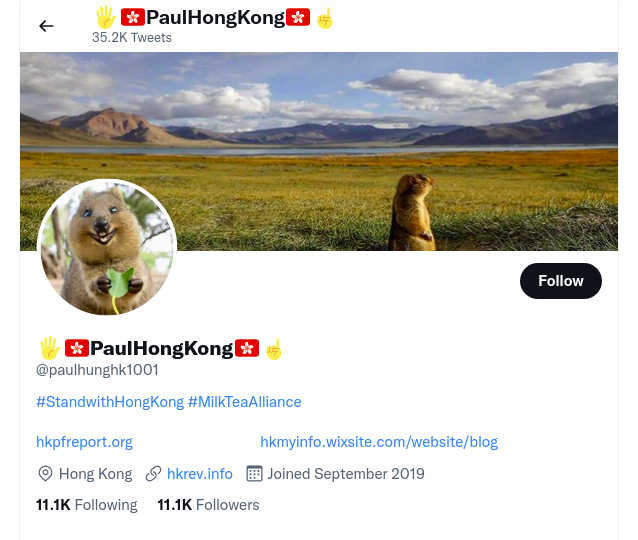Click the pointing-up emoji after profile name

pyautogui.click(x=273, y=349)
